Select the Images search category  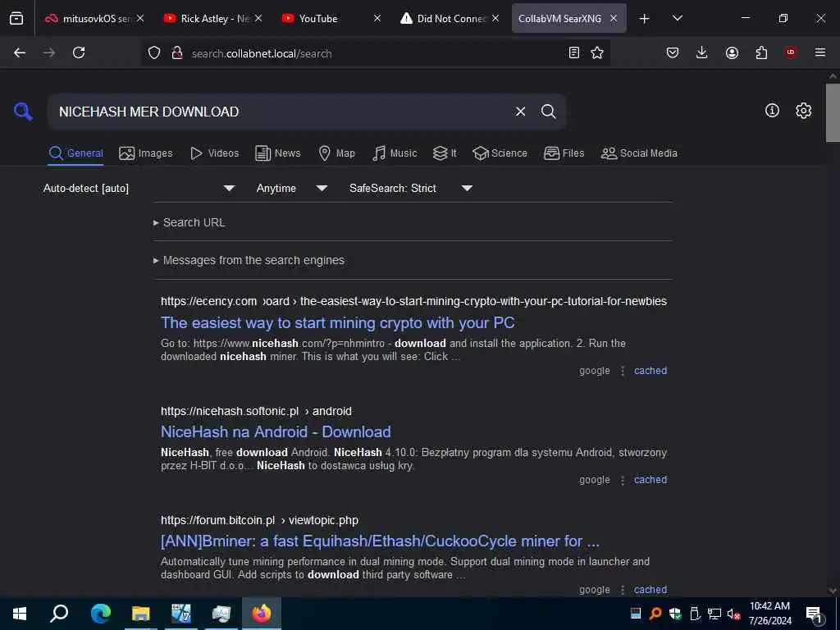point(146,153)
